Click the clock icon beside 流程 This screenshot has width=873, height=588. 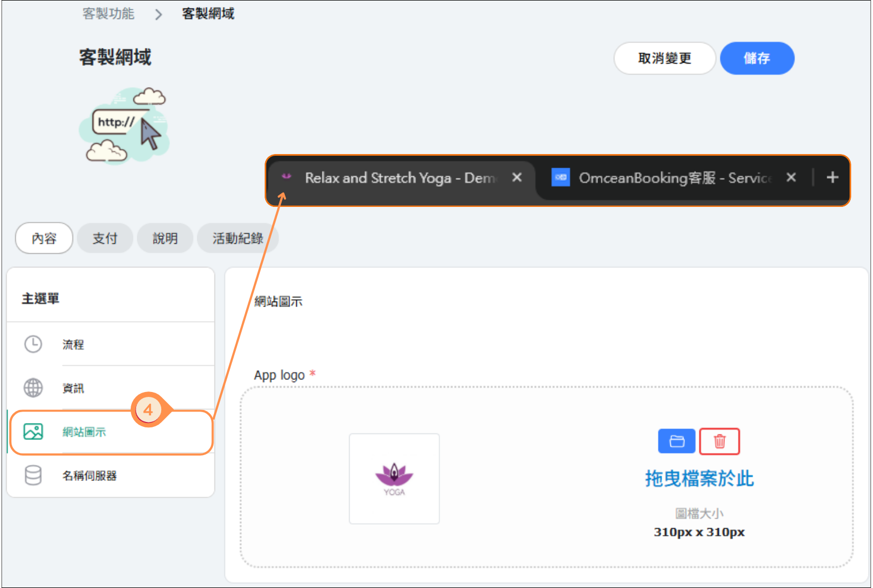pos(33,344)
